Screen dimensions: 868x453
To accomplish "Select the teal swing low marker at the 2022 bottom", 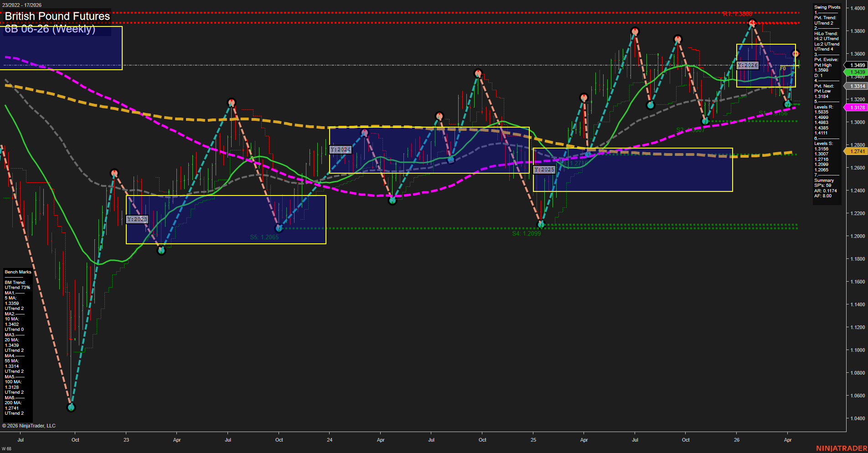I will coord(71,407).
